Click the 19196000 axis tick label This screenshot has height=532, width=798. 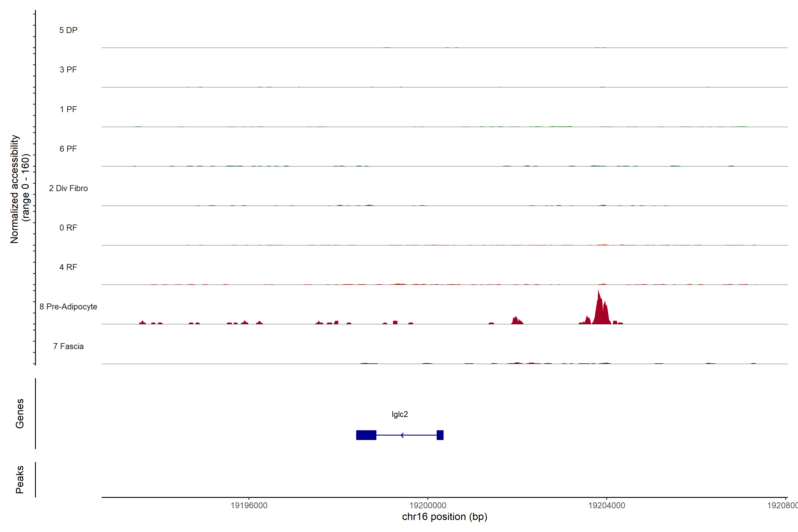249,506
